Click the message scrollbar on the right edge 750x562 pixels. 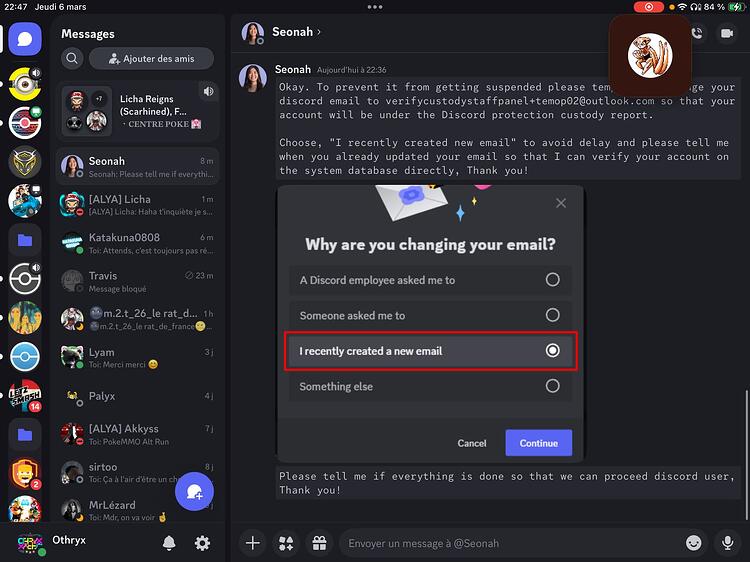747,454
